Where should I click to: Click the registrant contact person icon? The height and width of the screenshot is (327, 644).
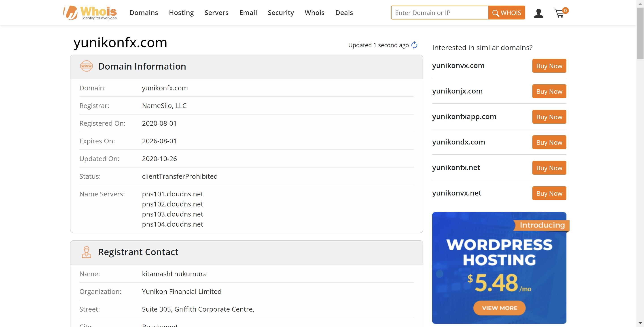tap(86, 252)
